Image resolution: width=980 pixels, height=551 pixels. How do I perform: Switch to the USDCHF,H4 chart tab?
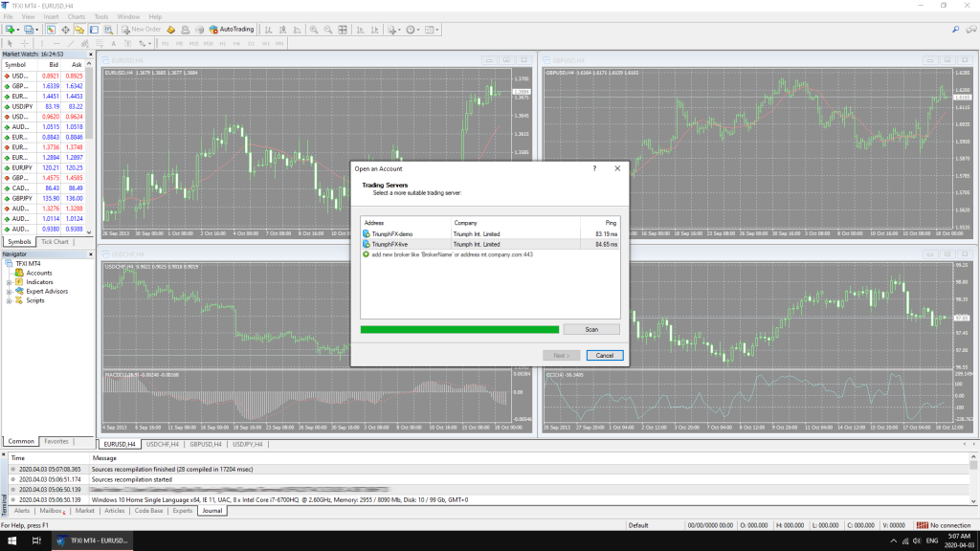tap(163, 444)
